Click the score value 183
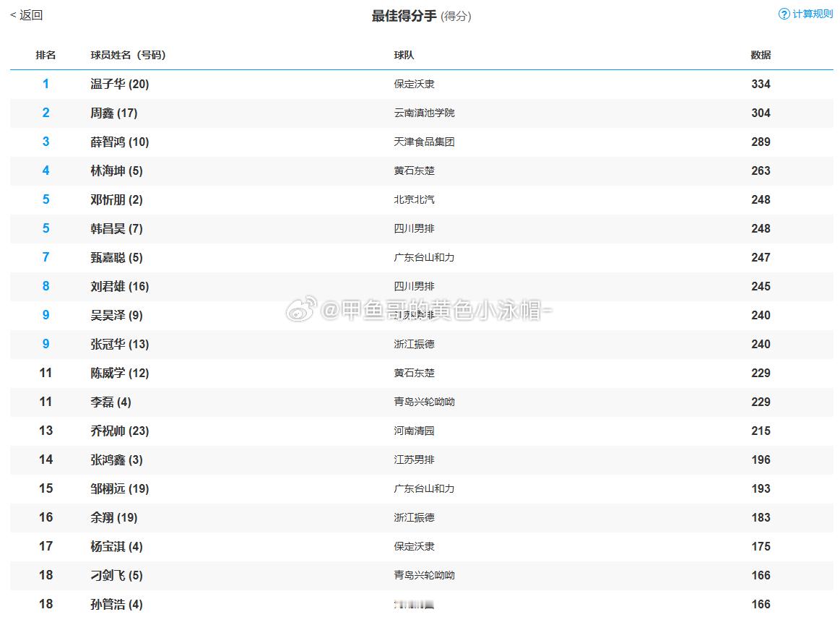 (x=761, y=518)
